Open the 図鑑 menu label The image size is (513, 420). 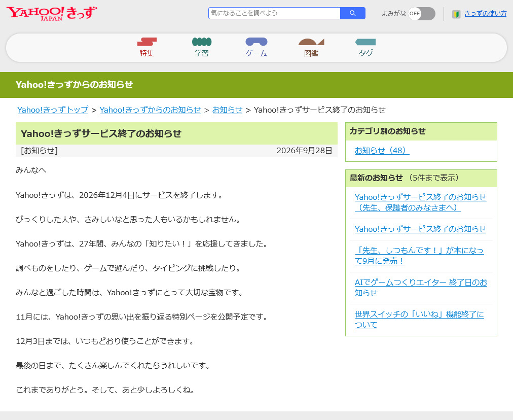coord(311,53)
